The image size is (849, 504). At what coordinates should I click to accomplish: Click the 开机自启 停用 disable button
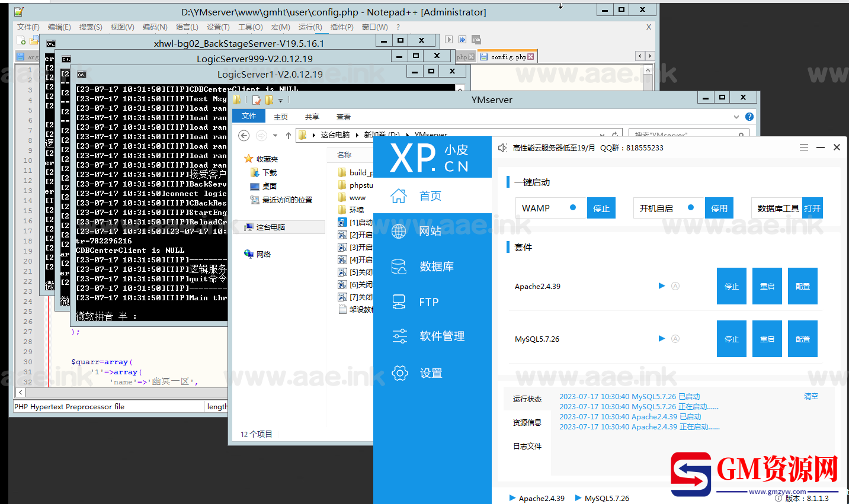(719, 208)
